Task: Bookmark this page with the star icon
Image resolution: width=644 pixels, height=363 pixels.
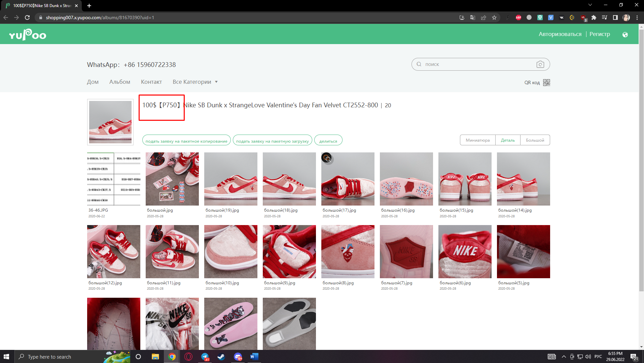Action: click(494, 17)
